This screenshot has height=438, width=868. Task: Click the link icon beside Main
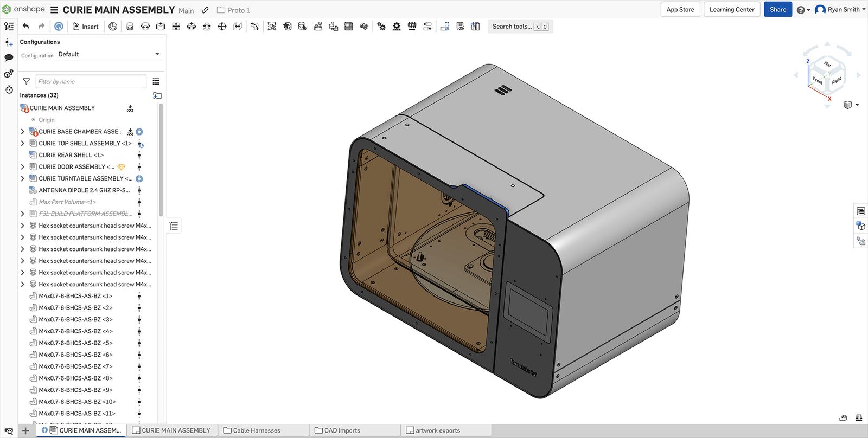(x=205, y=10)
